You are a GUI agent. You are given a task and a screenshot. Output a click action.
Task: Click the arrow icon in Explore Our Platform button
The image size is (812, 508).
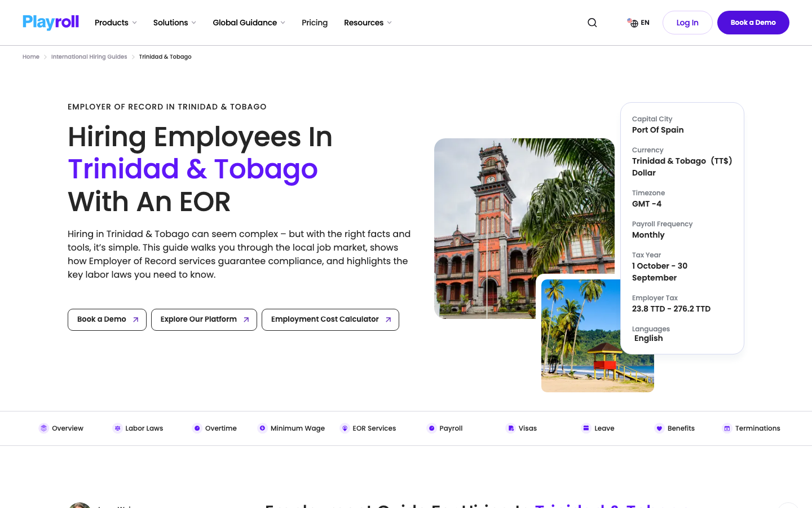pyautogui.click(x=246, y=319)
